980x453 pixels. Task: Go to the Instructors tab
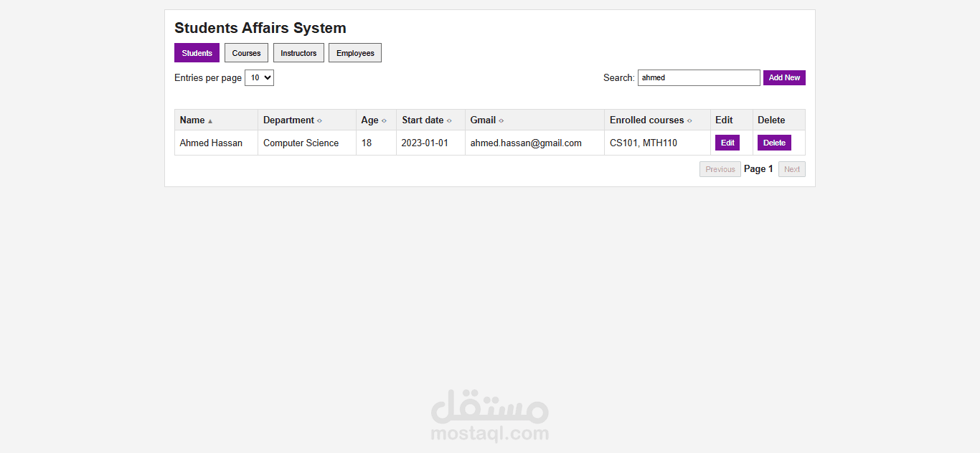[298, 53]
